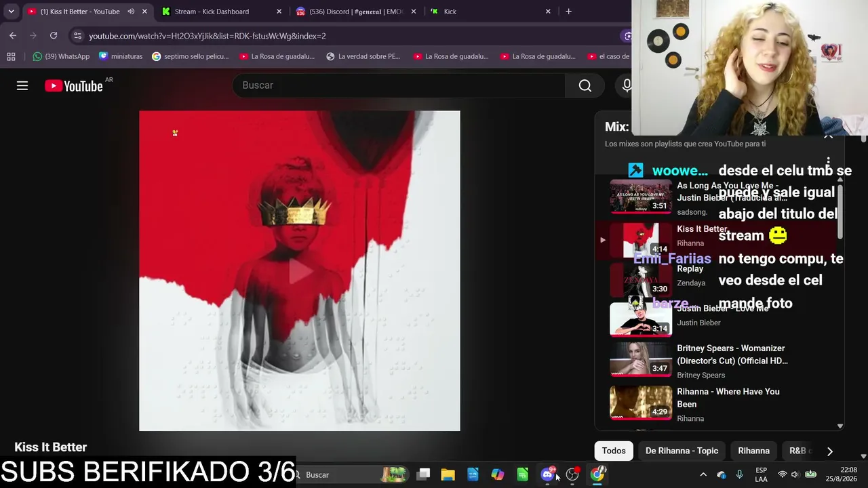Show more filter chips with right arrow
This screenshot has height=488, width=868.
tap(829, 451)
